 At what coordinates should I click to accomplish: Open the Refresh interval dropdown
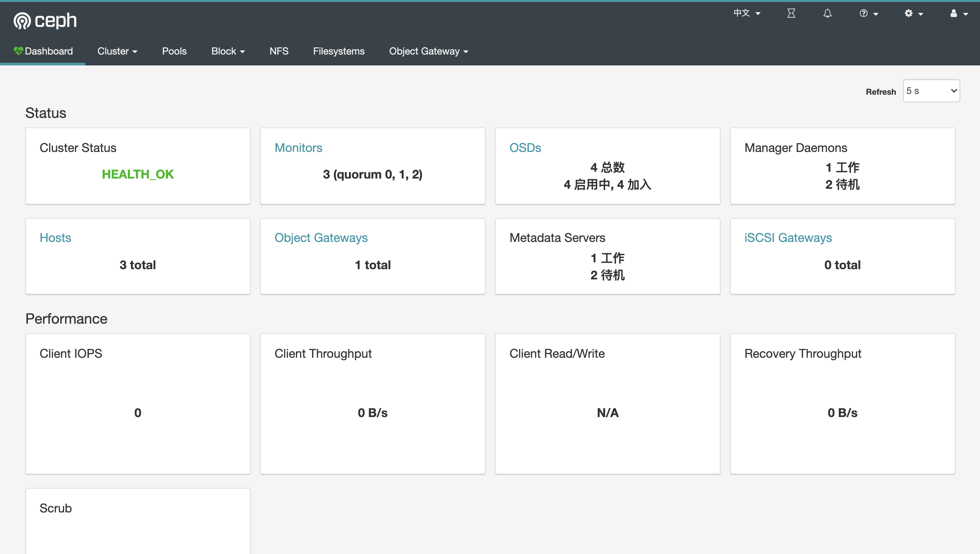tap(931, 91)
